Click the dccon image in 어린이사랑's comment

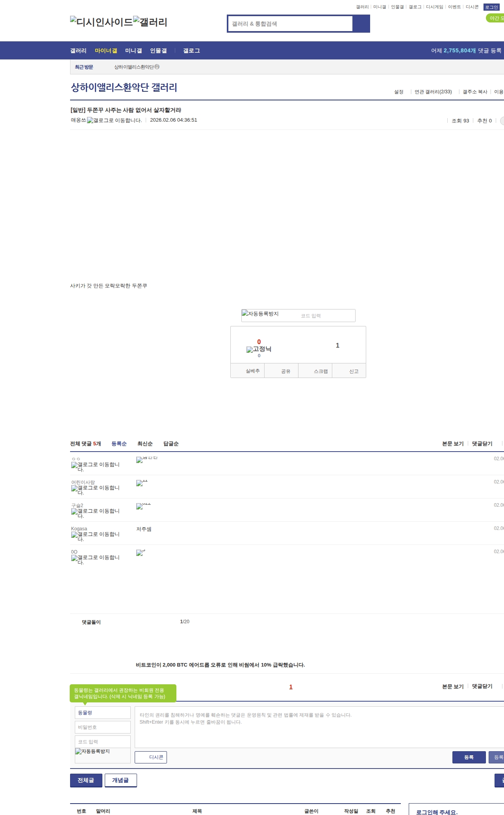142,483
